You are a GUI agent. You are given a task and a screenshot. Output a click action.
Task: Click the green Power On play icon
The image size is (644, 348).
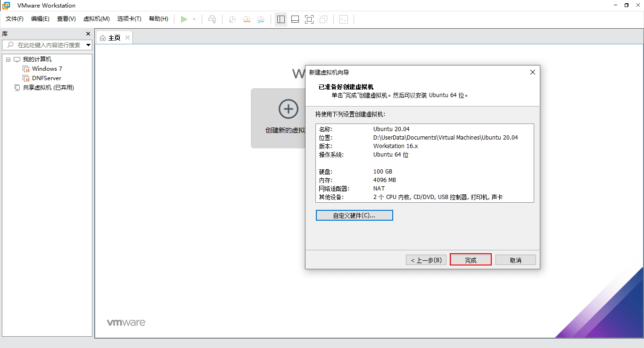(184, 19)
